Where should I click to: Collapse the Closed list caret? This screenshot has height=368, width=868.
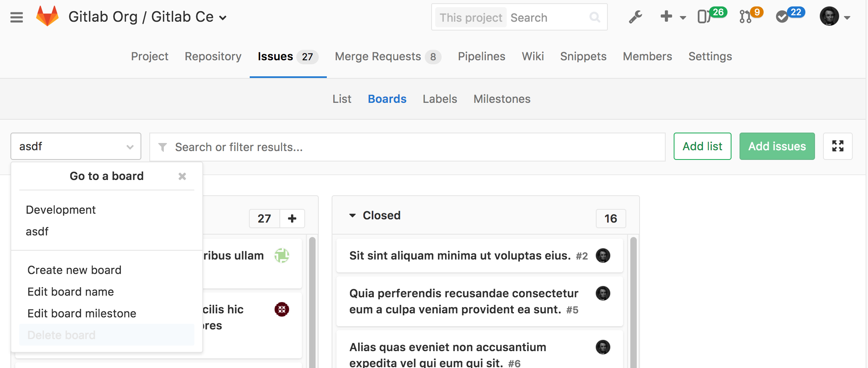tap(352, 215)
